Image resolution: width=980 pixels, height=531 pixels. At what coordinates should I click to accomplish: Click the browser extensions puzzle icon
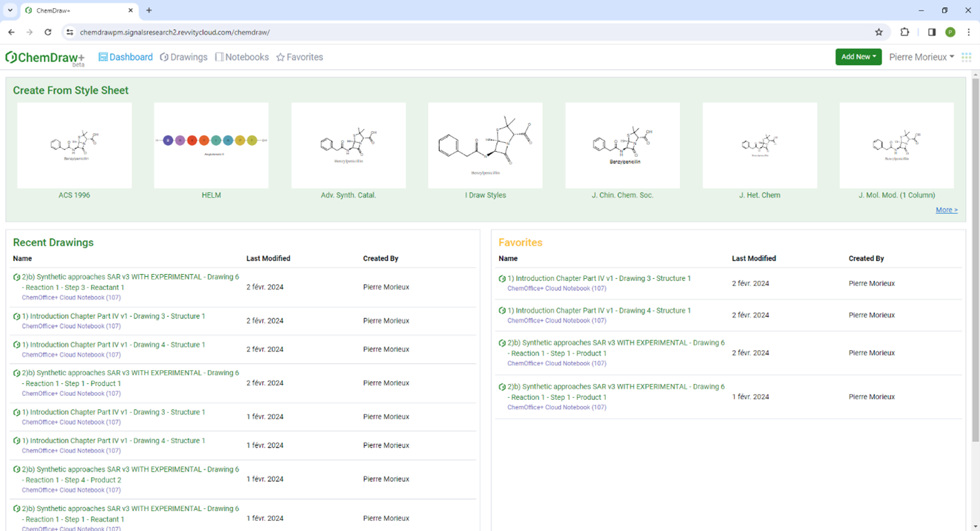point(906,32)
